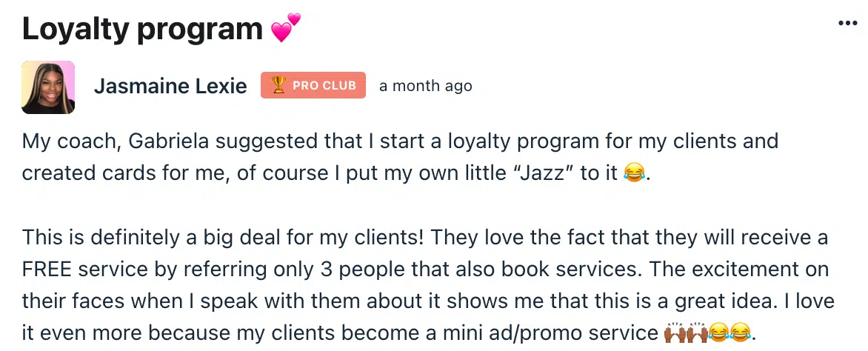Click the two hearts emoji beside the title
Viewport: 868px width, 351px height.
tap(285, 28)
